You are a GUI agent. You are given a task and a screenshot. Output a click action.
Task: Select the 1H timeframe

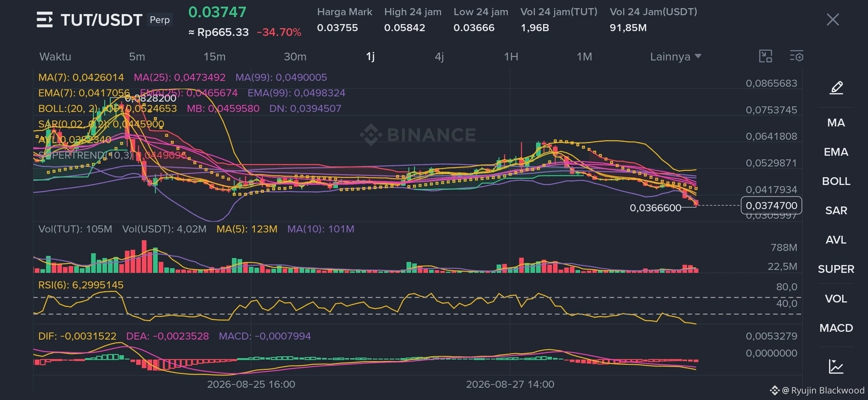click(511, 57)
